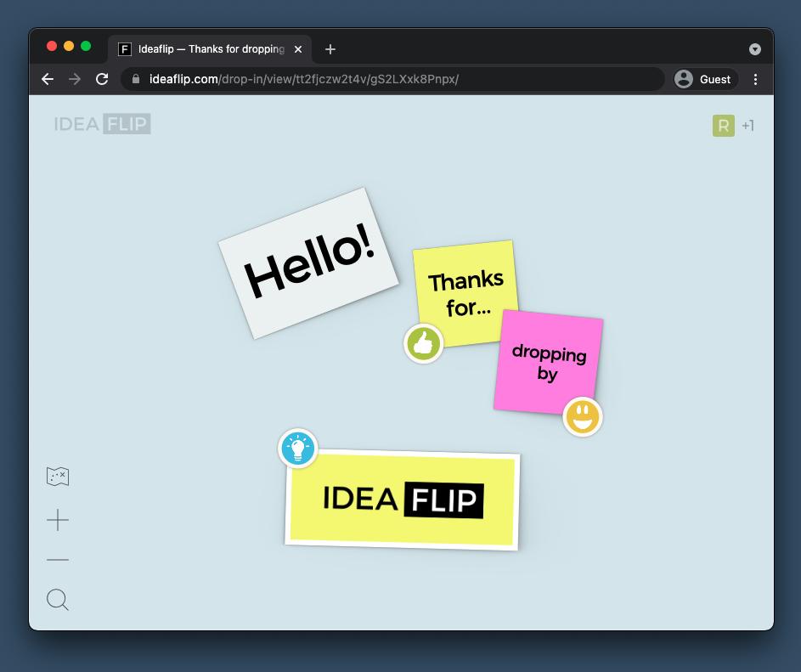This screenshot has width=801, height=672.
Task: Select the pink dropping by sticky note
Action: (549, 362)
